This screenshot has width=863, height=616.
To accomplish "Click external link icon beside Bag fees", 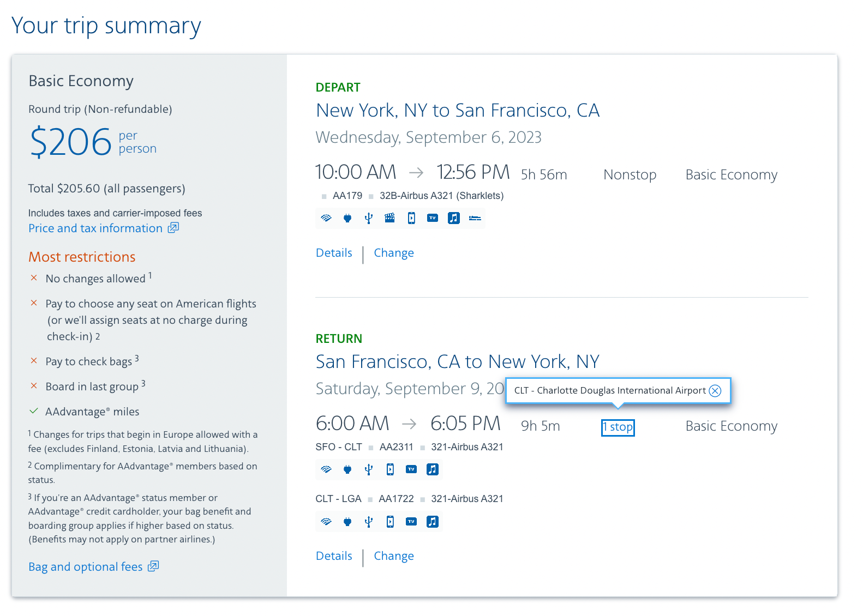I will (154, 566).
